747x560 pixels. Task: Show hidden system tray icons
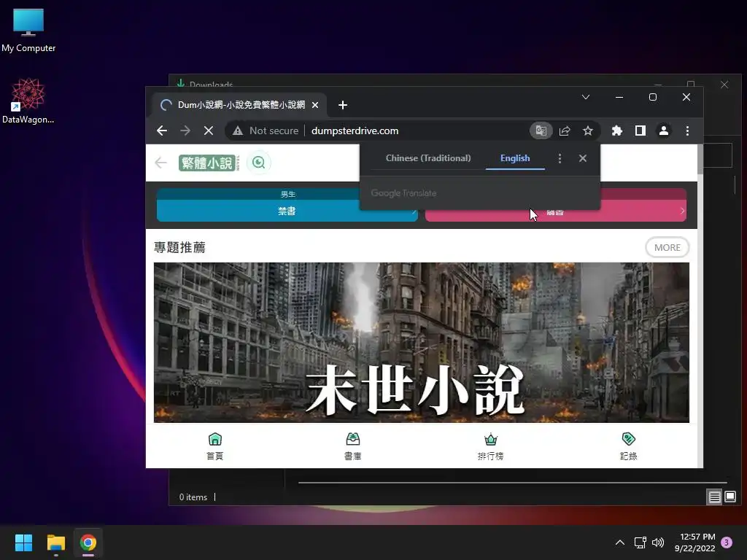tap(620, 542)
